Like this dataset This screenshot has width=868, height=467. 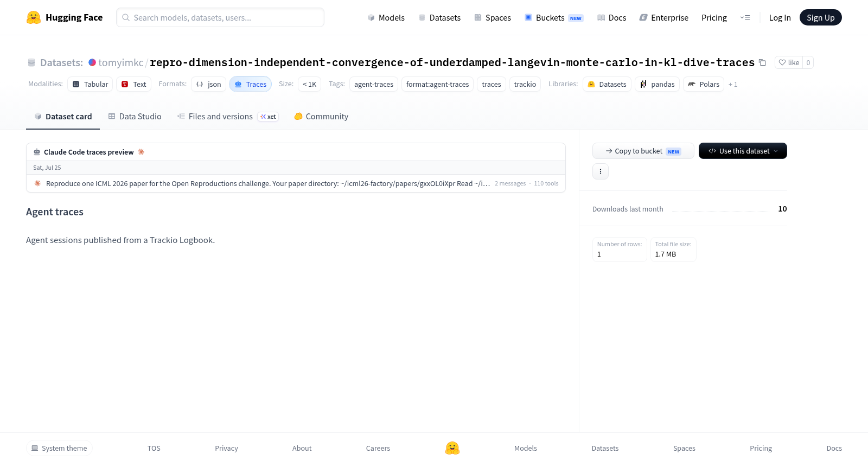789,62
